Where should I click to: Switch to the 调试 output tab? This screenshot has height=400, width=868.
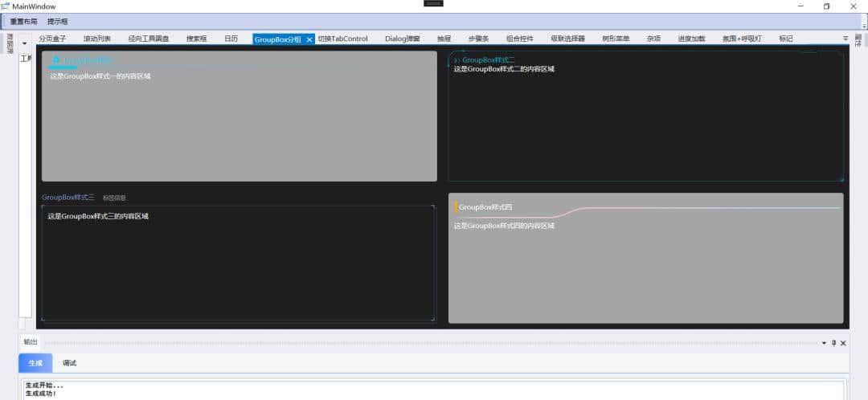[x=70, y=363]
